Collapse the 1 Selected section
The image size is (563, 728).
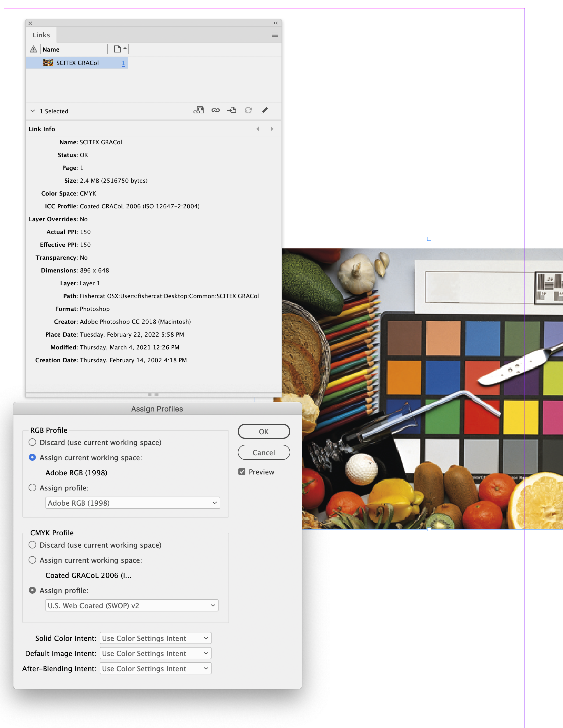coord(32,111)
